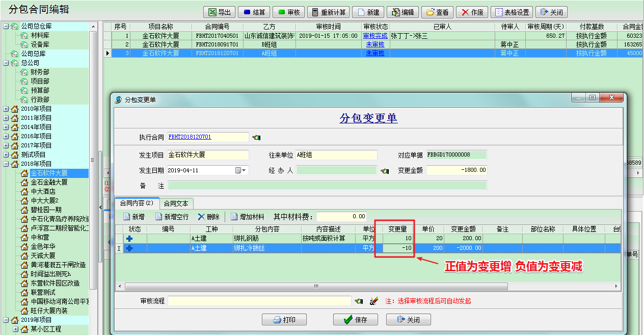Select 材料库 under 公司总仓库
This screenshot has height=335, width=644.
pyautogui.click(x=40, y=35)
